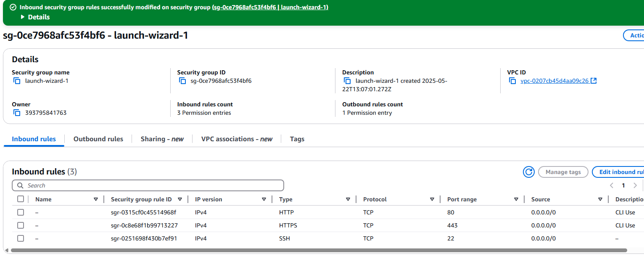
Task: Click port range value 22
Action: [451, 238]
